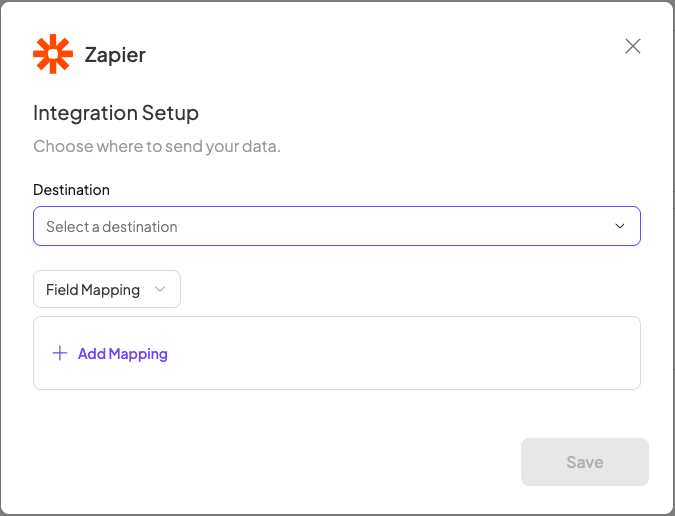Viewport: 675px width, 516px height.
Task: Click the orange Zapier starburst logo
Action: tap(53, 54)
